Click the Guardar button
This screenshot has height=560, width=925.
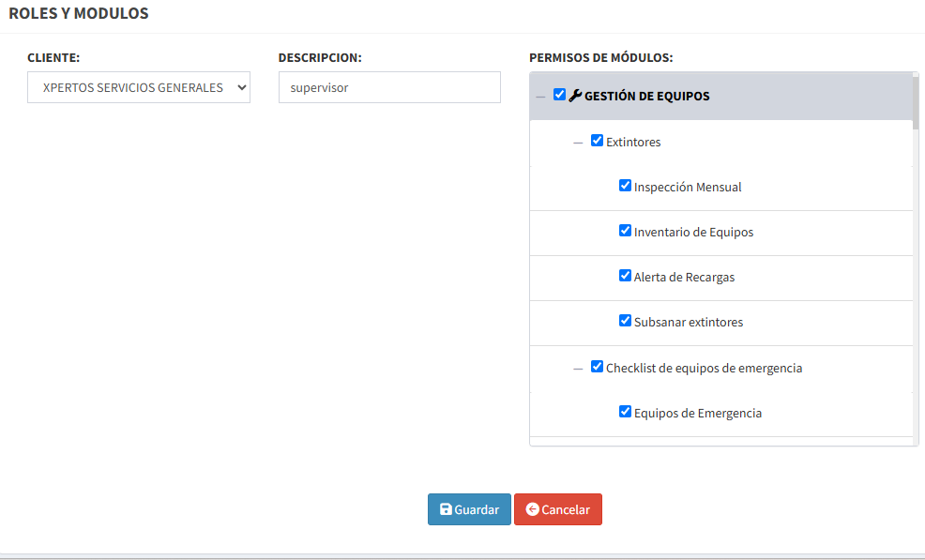pos(469,509)
